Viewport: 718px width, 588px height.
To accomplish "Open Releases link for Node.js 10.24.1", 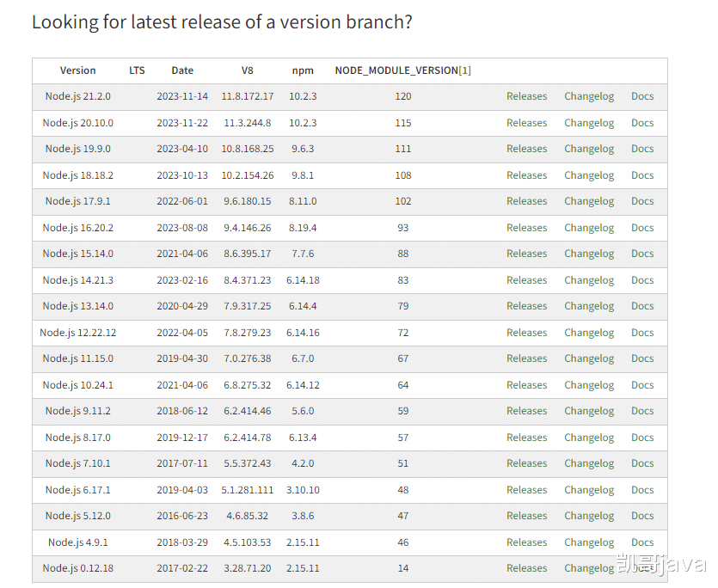I will pyautogui.click(x=526, y=385).
